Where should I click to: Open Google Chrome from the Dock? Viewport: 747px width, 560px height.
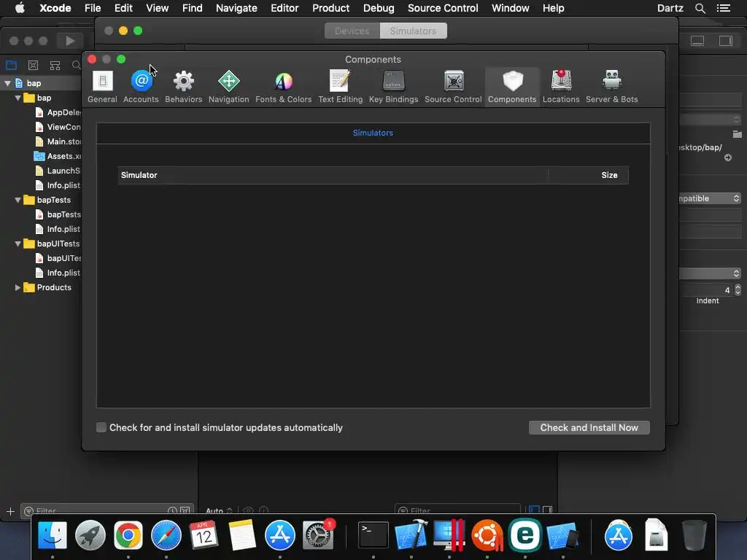[x=128, y=535]
